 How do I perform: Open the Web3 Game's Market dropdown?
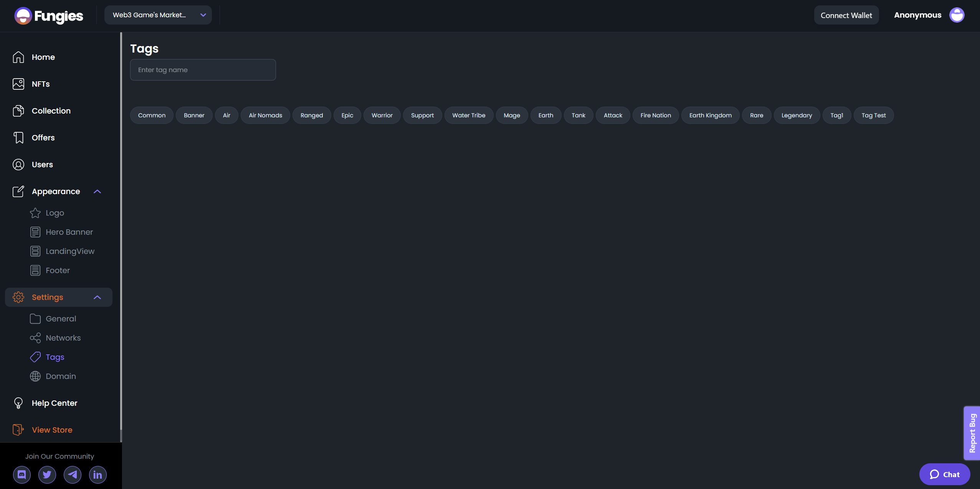coord(158,15)
